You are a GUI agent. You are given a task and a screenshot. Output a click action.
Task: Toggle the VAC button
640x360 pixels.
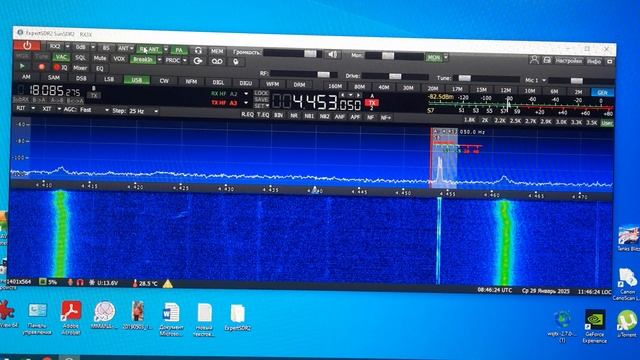pyautogui.click(x=61, y=57)
